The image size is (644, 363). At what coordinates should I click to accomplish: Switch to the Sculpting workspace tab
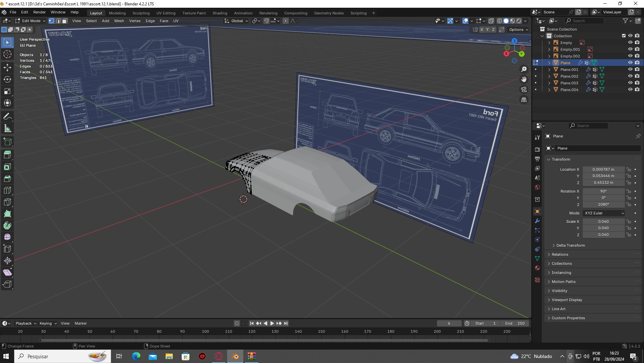tap(141, 13)
